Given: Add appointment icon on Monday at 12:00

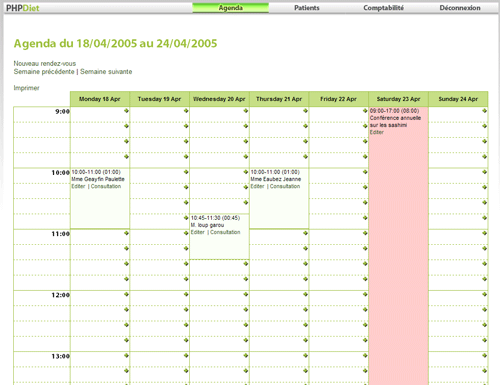Looking at the screenshot, I should (x=126, y=294).
